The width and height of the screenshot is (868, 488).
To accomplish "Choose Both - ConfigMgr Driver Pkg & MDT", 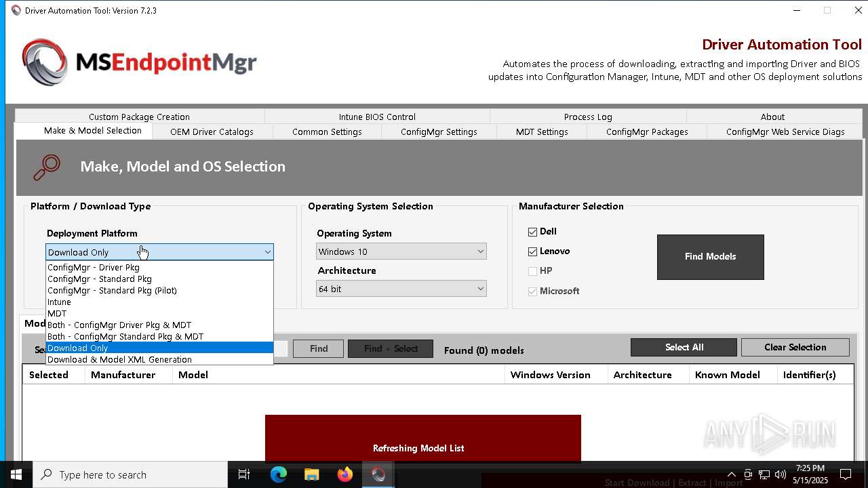I will 159,325.
